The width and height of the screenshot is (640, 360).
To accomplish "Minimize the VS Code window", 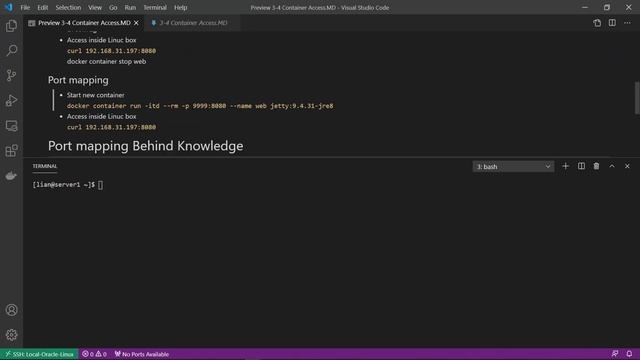I will click(x=585, y=7).
